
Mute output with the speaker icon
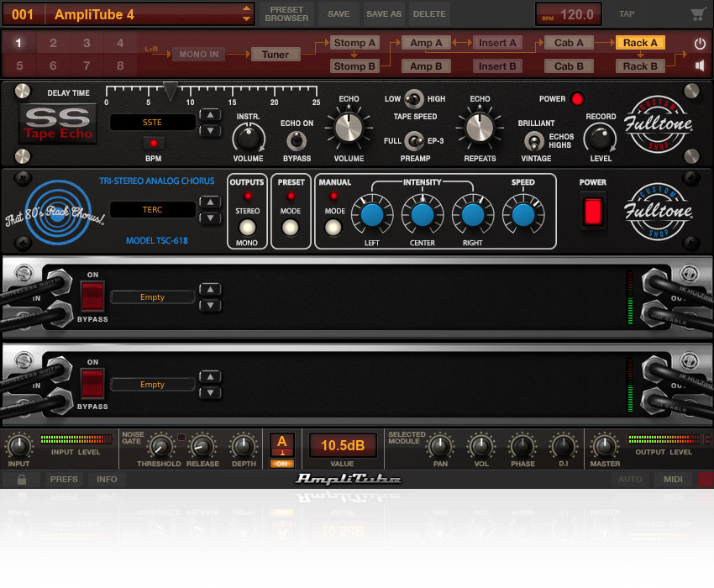700,66
